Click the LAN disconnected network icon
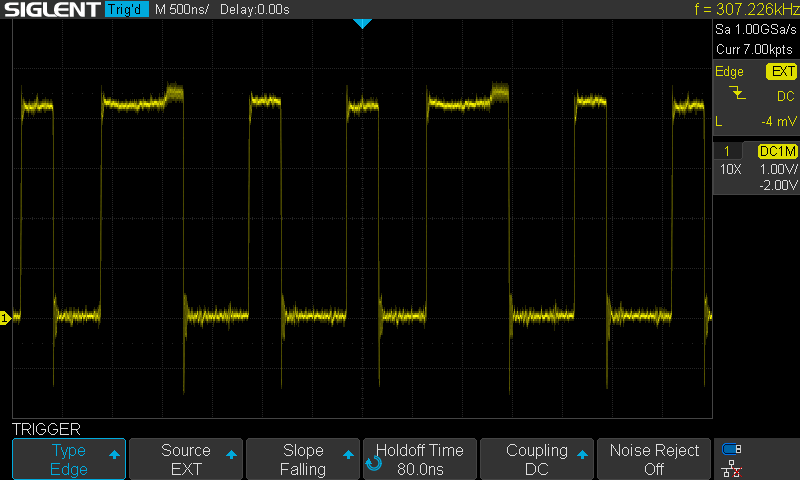Screen dimensions: 800x480 [732, 468]
